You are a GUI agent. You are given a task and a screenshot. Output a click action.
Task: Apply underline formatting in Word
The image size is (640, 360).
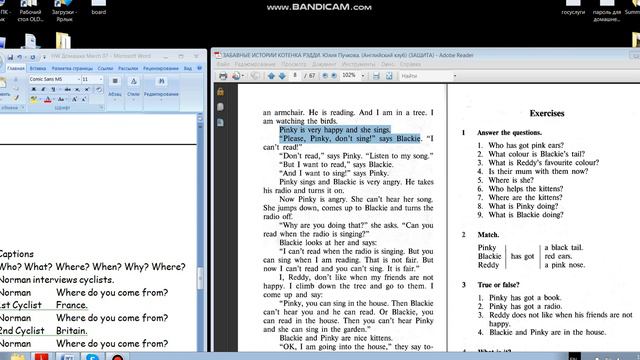(53, 89)
